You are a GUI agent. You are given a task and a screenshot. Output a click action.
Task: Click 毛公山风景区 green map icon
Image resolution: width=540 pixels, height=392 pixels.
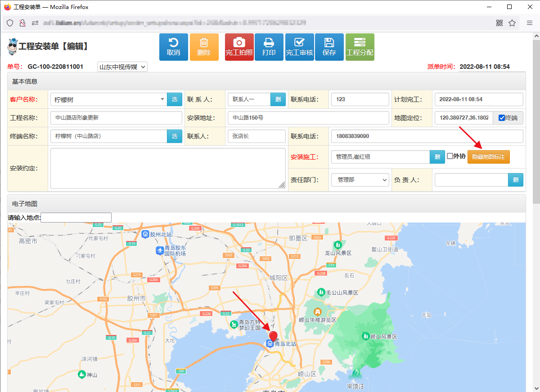321,292
